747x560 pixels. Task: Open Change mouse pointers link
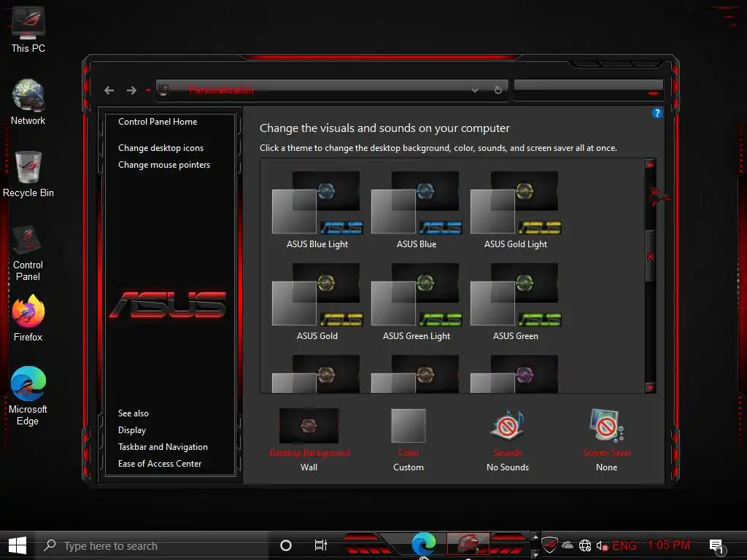[x=164, y=165]
